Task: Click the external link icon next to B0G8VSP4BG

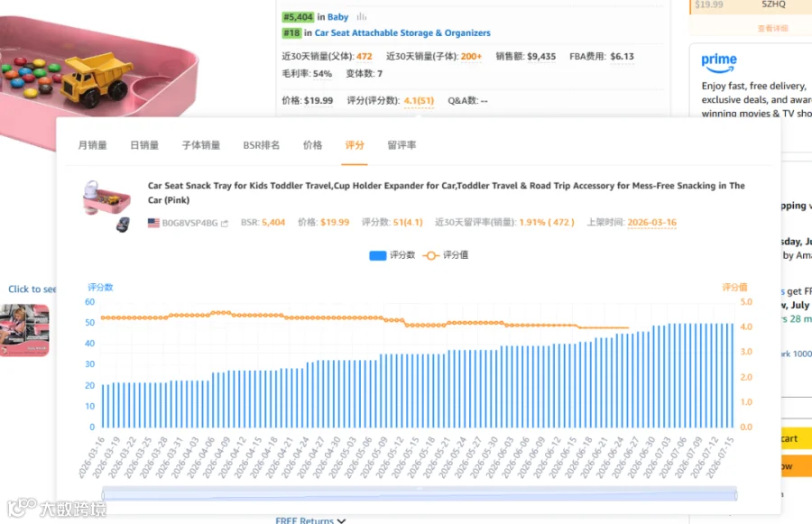Action: click(x=225, y=223)
